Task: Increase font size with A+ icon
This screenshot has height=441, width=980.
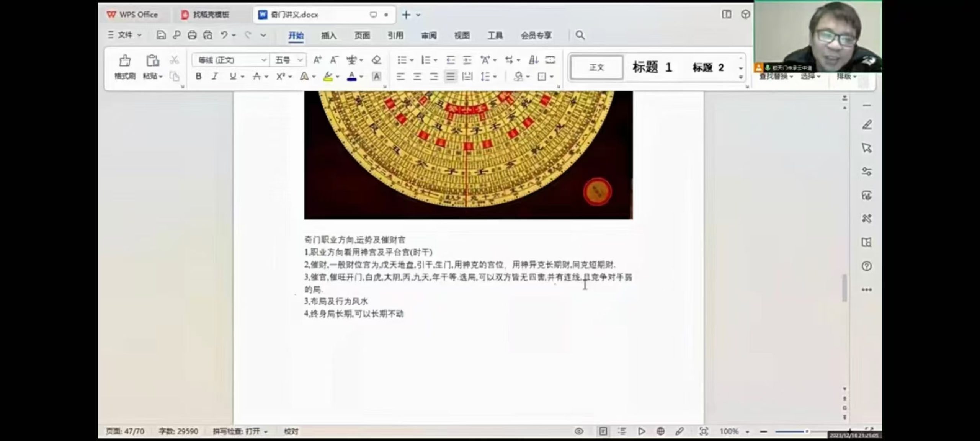Action: [317, 60]
